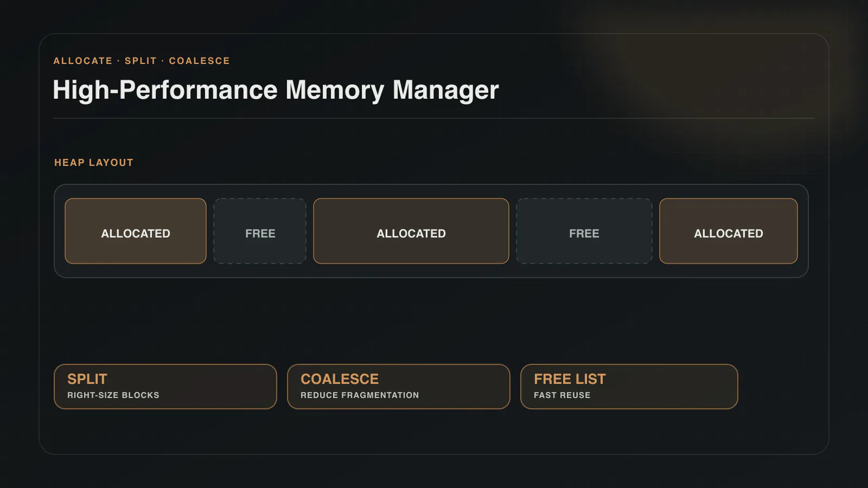Click COALESCE in the orange tagline above the title
Image resolution: width=868 pixels, height=488 pixels.
199,61
